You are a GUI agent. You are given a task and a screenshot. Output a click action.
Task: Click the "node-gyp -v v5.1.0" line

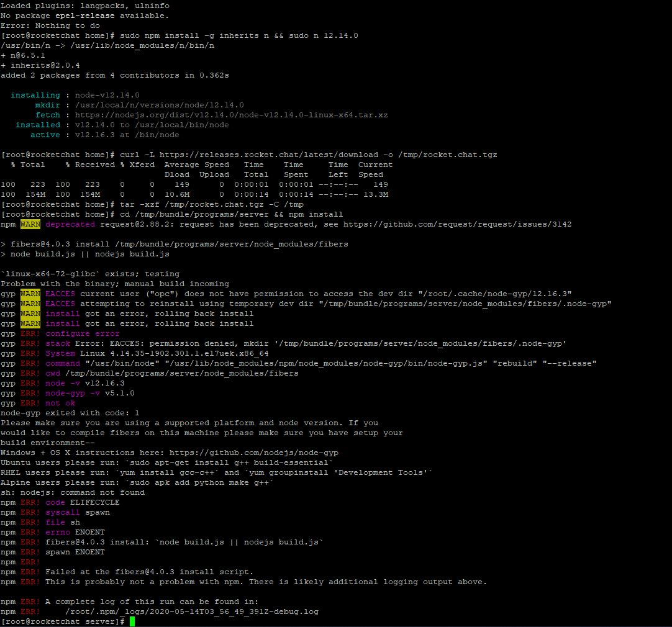tap(68, 393)
